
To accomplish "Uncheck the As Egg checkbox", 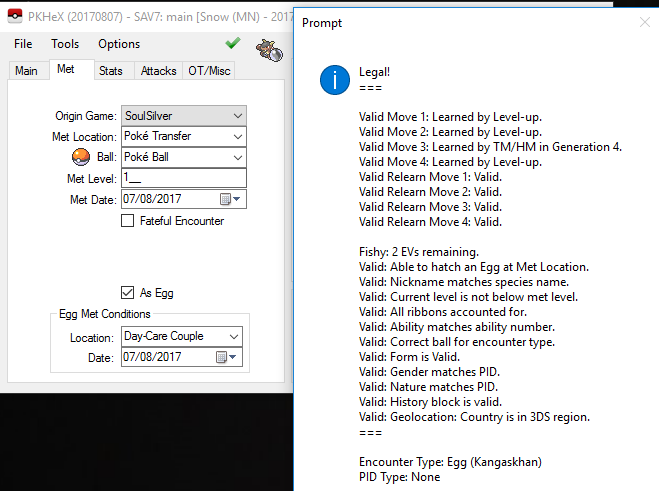I will pos(127,293).
